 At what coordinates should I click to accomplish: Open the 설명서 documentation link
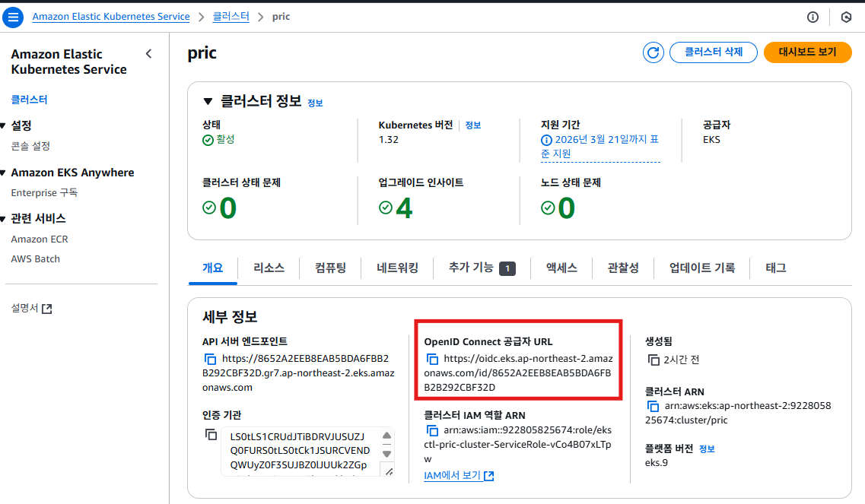click(x=25, y=308)
